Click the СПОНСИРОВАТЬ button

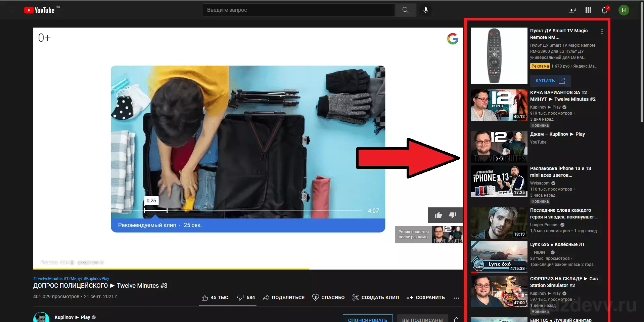click(368, 319)
